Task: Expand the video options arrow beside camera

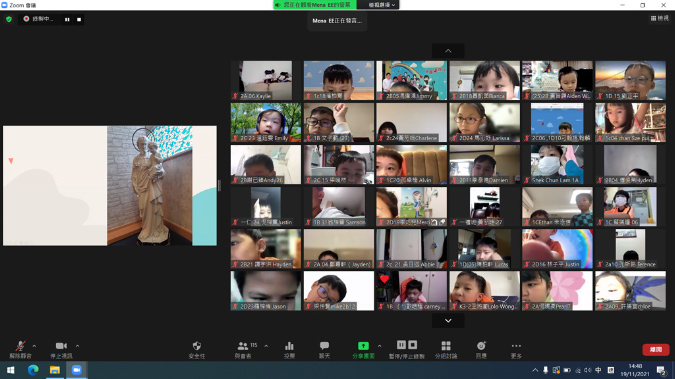Action: (x=77, y=346)
